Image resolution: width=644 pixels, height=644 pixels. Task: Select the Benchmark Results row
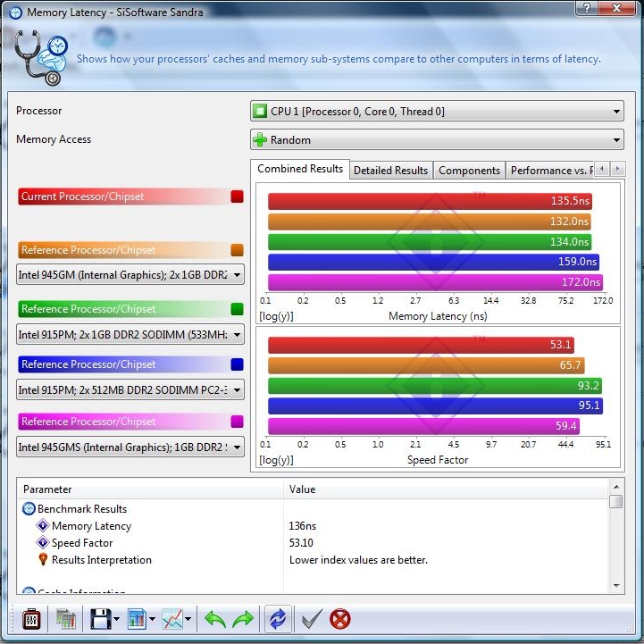313,509
